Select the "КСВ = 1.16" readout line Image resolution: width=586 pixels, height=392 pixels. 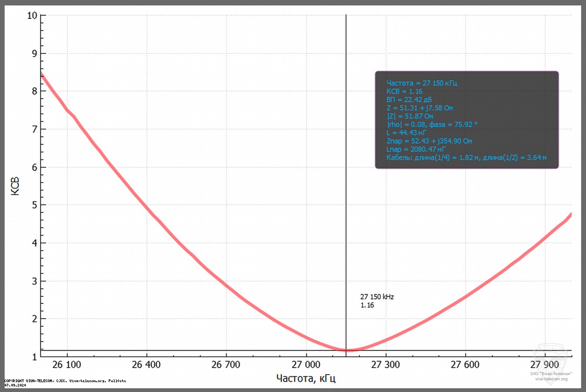click(x=404, y=91)
